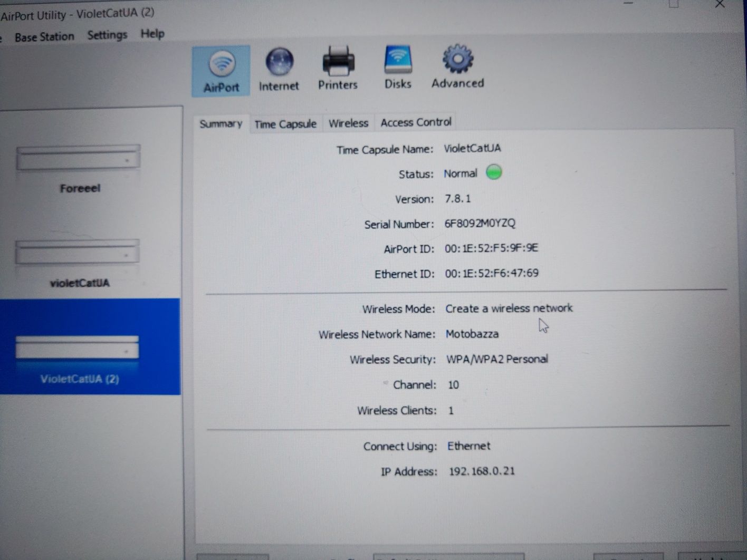Open the Base Station menu
The height and width of the screenshot is (560, 747).
coord(44,37)
